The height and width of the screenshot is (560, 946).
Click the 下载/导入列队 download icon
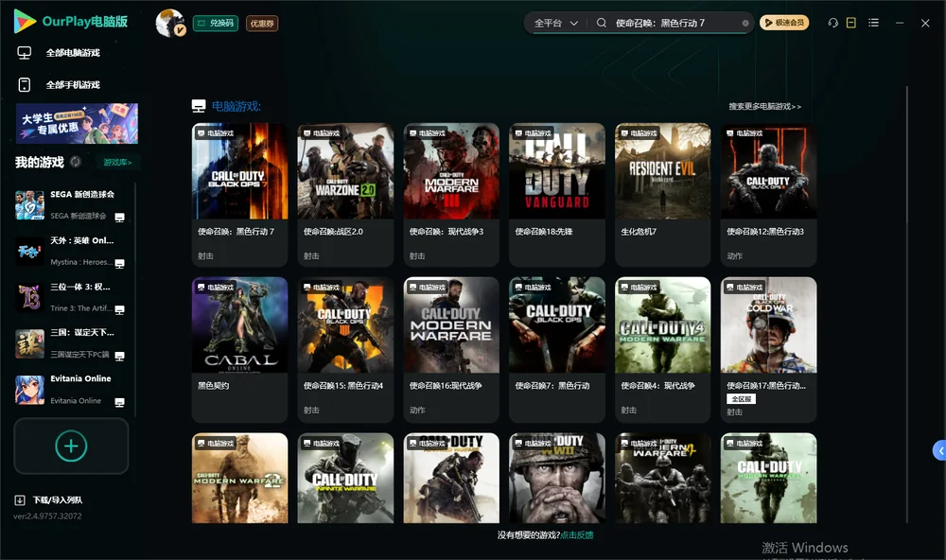coord(20,499)
